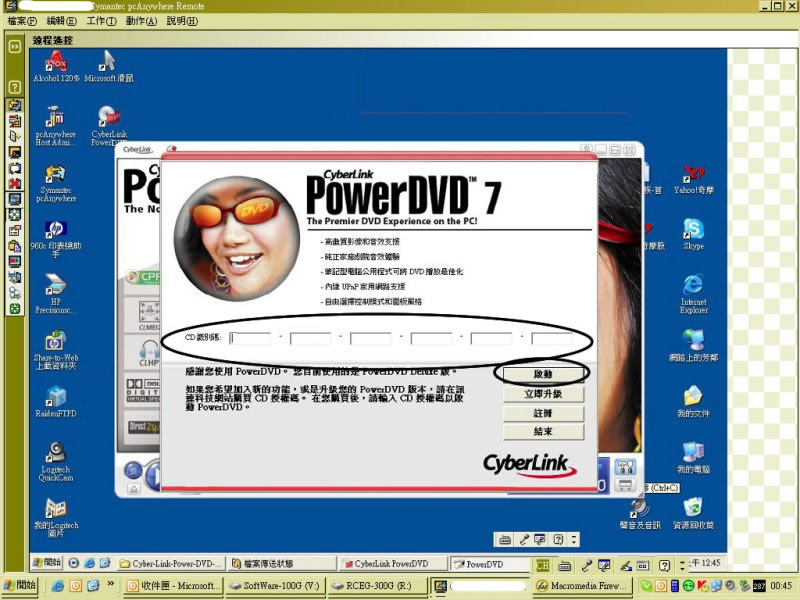Open RCEG-300G (R:) in the local taskbar
The image size is (800, 600).
(x=378, y=586)
